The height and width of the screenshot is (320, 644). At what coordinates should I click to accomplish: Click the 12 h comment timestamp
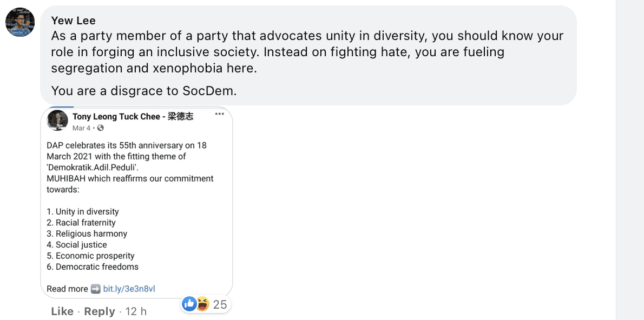tap(135, 311)
